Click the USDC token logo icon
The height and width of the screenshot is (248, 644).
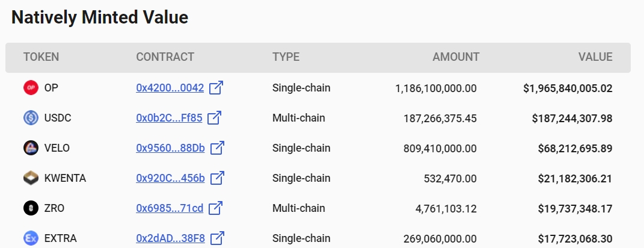[31, 118]
